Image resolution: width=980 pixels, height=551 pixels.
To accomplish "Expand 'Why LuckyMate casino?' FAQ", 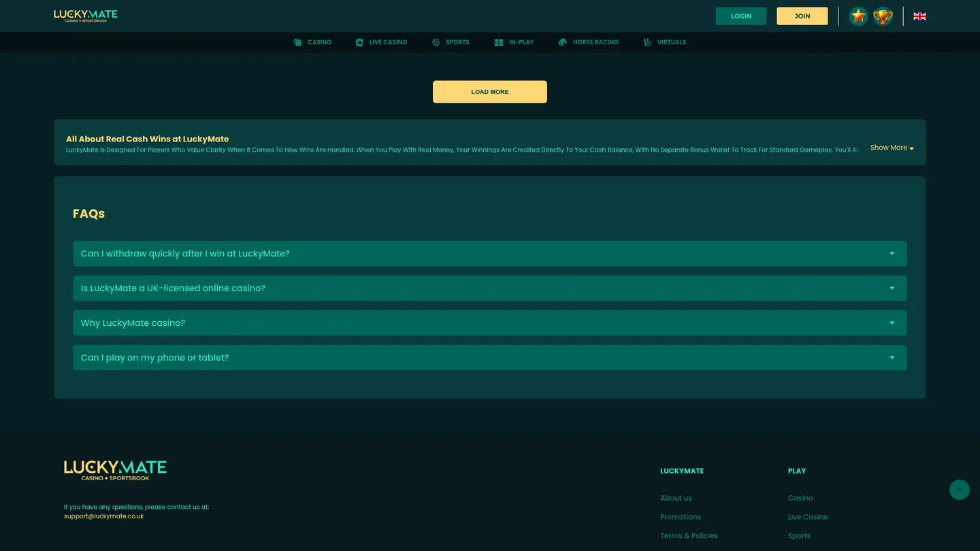I will (490, 323).
